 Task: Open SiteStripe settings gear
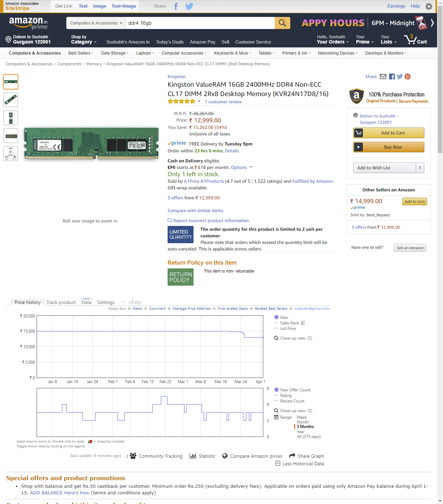click(429, 6)
